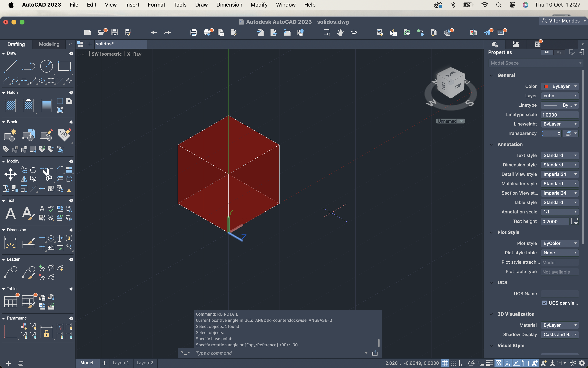This screenshot has height=368, width=588.
Task: Select the Circle draw tool
Action: (x=46, y=66)
